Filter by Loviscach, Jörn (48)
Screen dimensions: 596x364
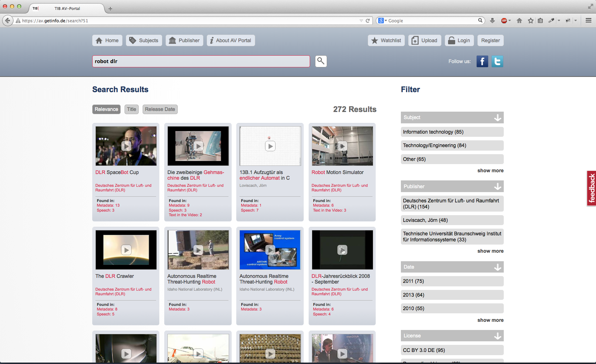pyautogui.click(x=452, y=220)
